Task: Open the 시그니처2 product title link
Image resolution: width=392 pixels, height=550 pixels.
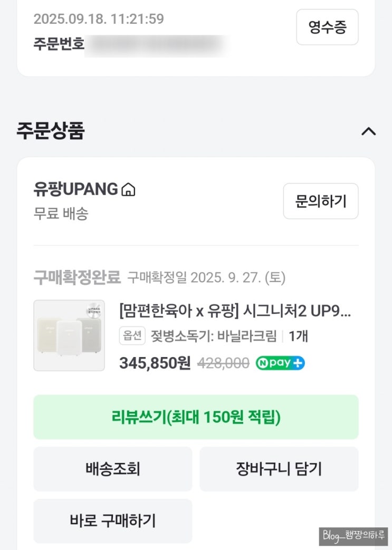Action: pos(235,311)
